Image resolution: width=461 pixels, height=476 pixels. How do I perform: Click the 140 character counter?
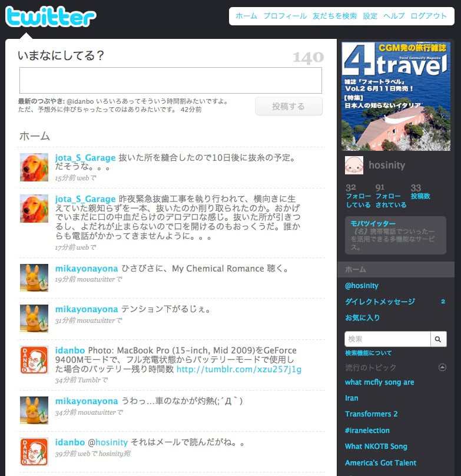[308, 57]
